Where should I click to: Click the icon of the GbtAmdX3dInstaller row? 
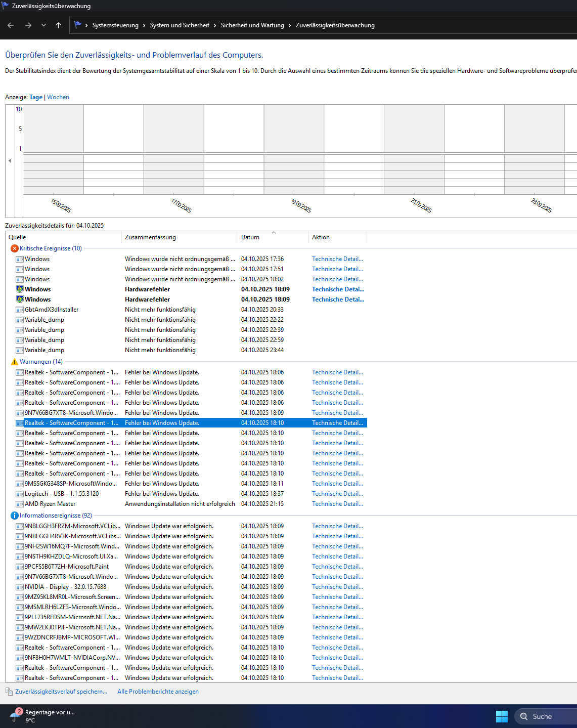pos(20,310)
